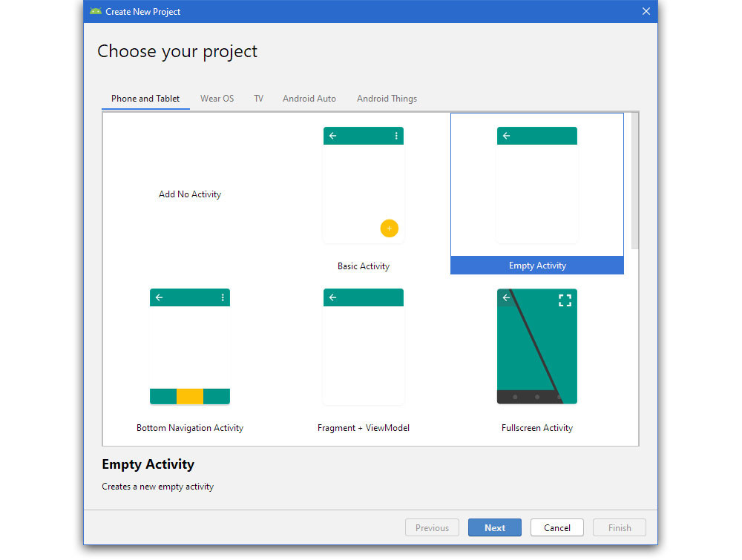Viewport: 742px width, 560px height.
Task: Click the Next button
Action: coord(494,527)
